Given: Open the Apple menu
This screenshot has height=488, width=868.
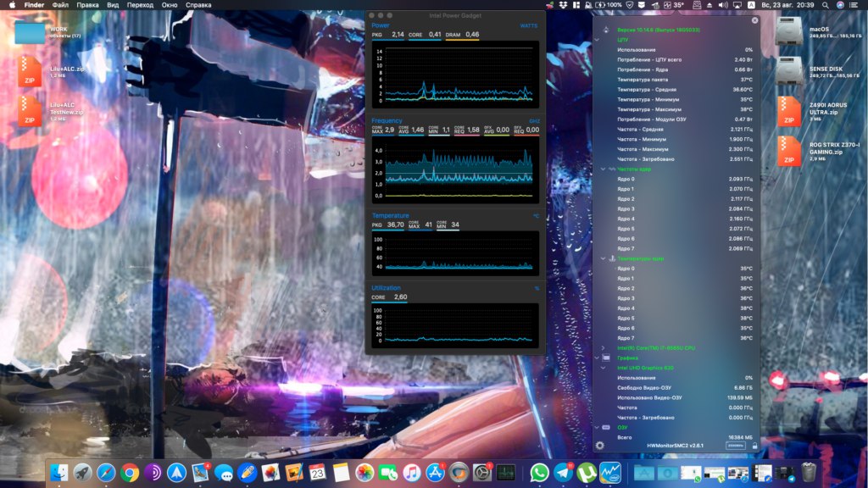Looking at the screenshot, I should point(12,5).
